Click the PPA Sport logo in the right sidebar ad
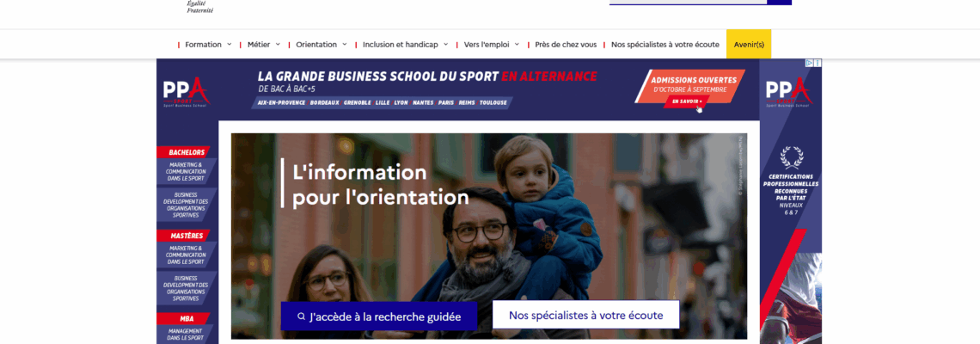This screenshot has height=344, width=980. (789, 92)
